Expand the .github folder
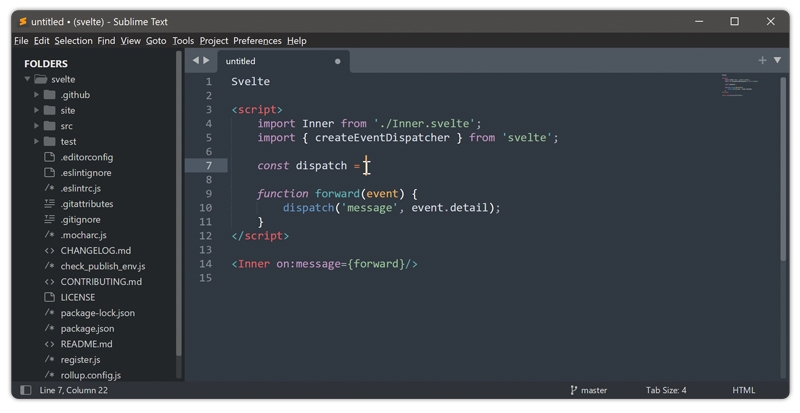 click(x=37, y=95)
